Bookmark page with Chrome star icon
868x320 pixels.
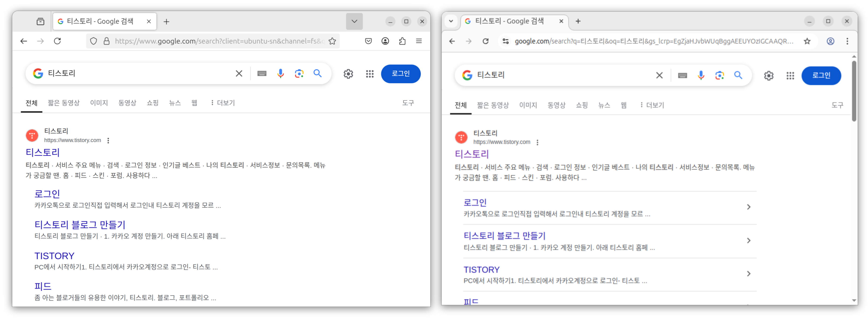[807, 41]
